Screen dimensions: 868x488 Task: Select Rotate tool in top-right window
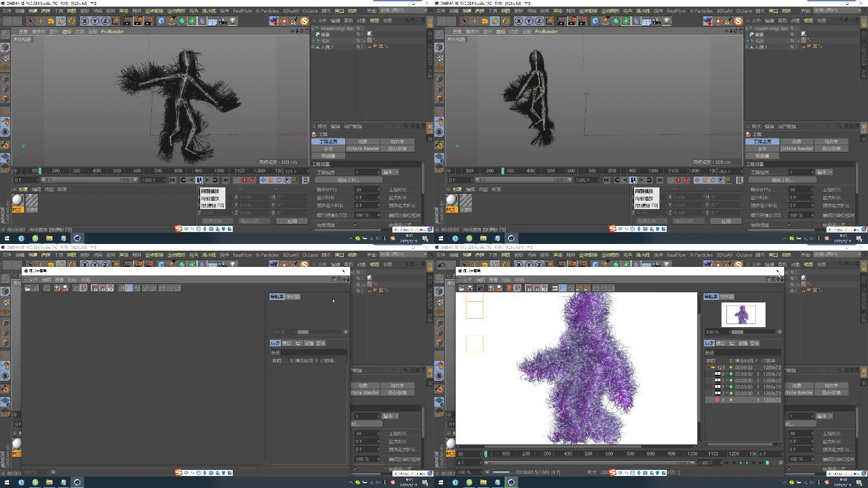[495, 21]
